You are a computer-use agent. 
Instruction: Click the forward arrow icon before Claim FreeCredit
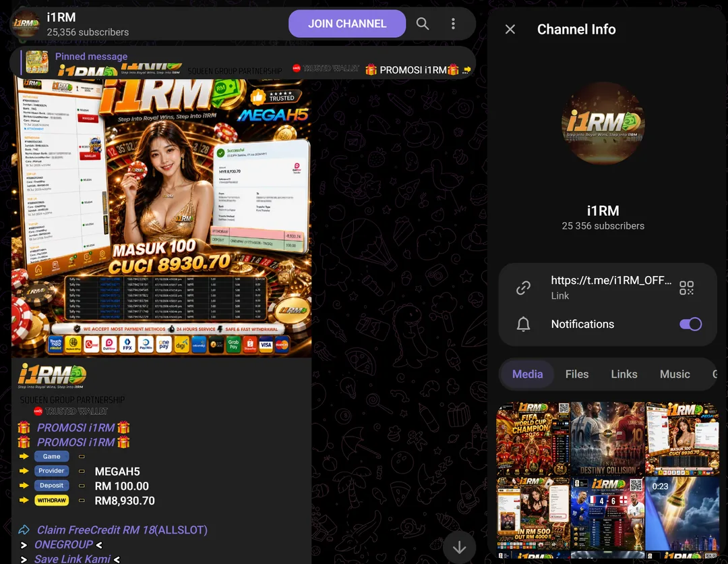[x=24, y=530]
